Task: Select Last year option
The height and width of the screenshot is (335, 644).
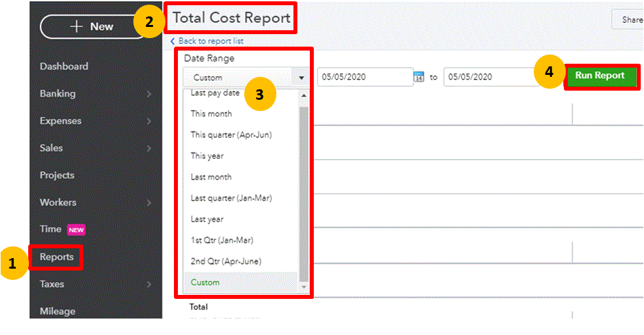Action: pos(207,219)
